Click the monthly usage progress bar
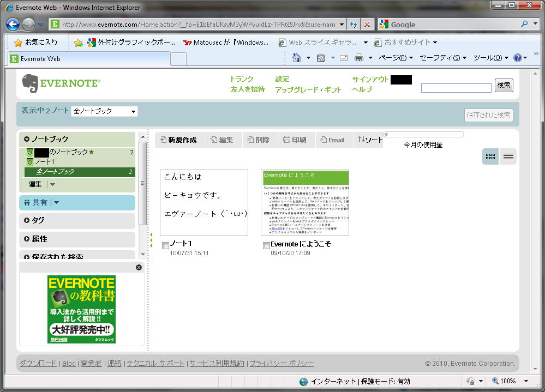 coord(423,134)
